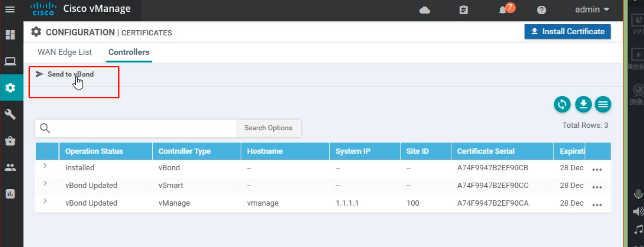Click Send to vBond
The width and height of the screenshot is (644, 247).
65,74
